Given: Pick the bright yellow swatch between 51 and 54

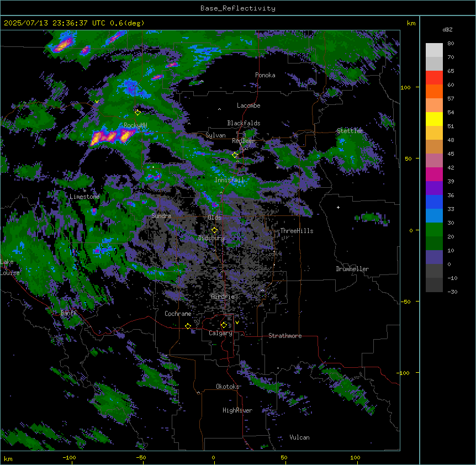Looking at the screenshot, I should 434,119.
